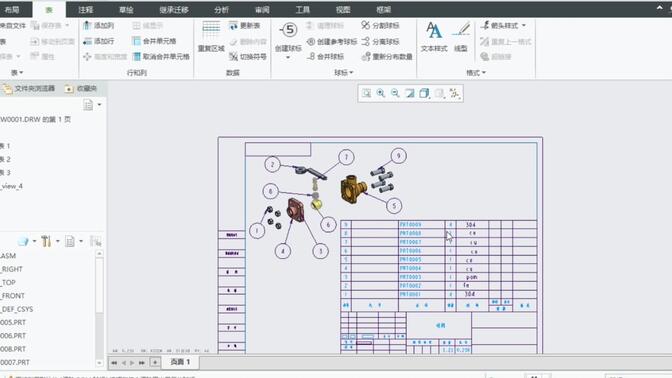The width and height of the screenshot is (672, 378).
Task: Open dropdown beside model tree tools icon
Action: pos(57,242)
